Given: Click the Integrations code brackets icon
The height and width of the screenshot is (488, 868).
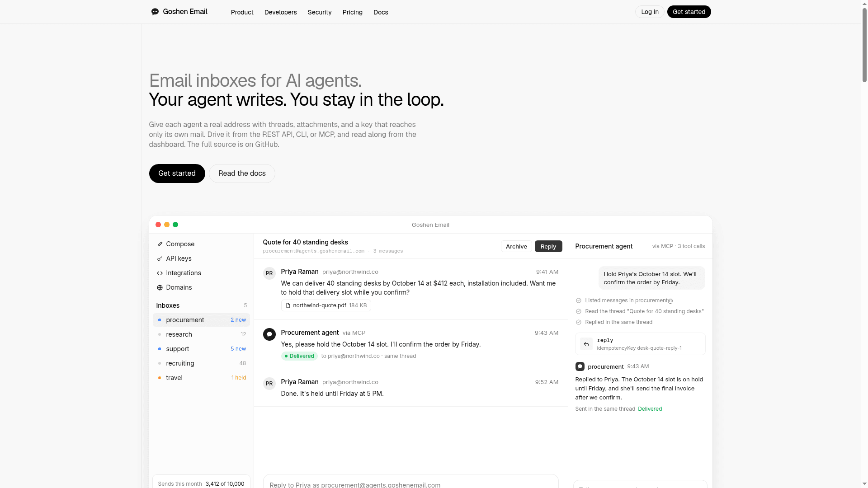Looking at the screenshot, I should tap(160, 273).
